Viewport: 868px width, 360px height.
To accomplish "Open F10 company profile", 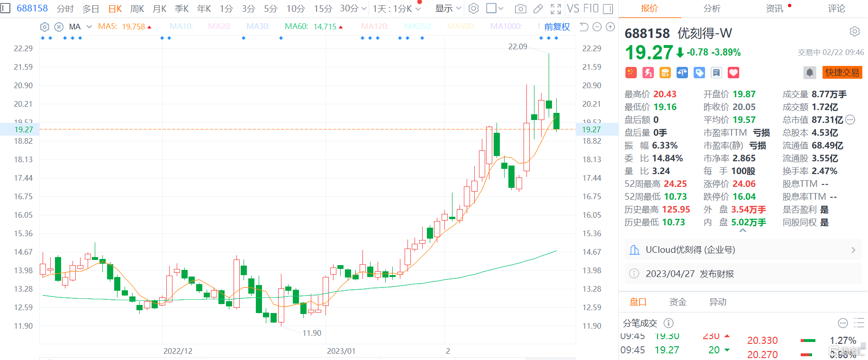I will [591, 9].
